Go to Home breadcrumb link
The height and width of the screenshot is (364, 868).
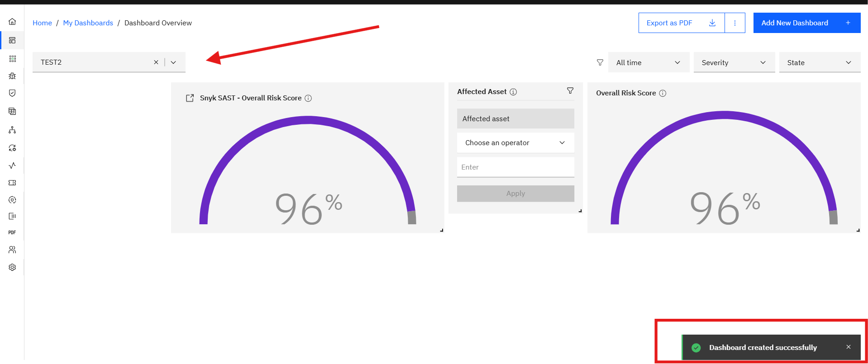[x=42, y=23]
